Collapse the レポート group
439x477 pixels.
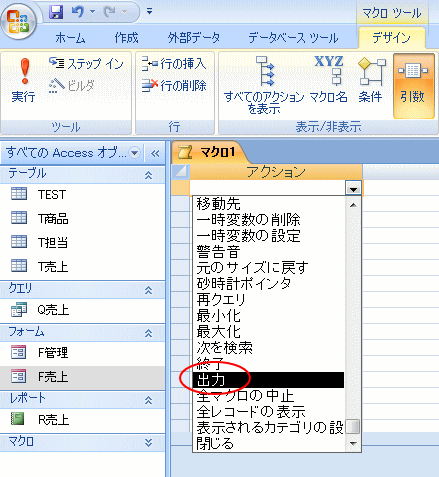148,400
